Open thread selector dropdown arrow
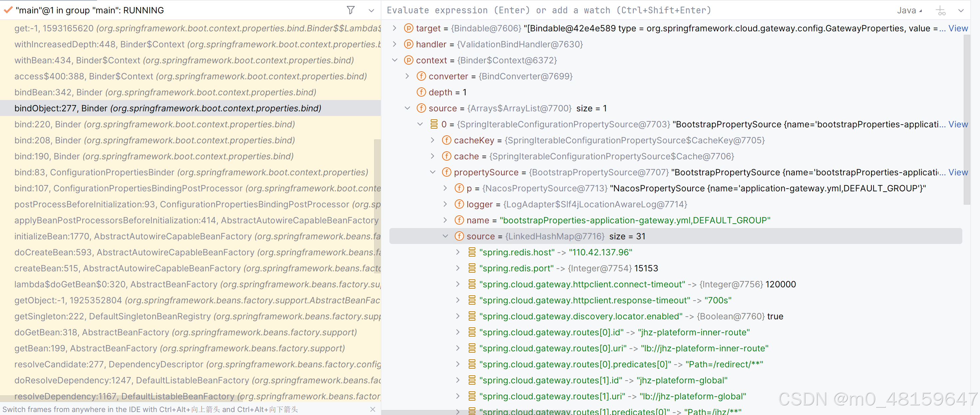980x415 pixels. coord(371,11)
